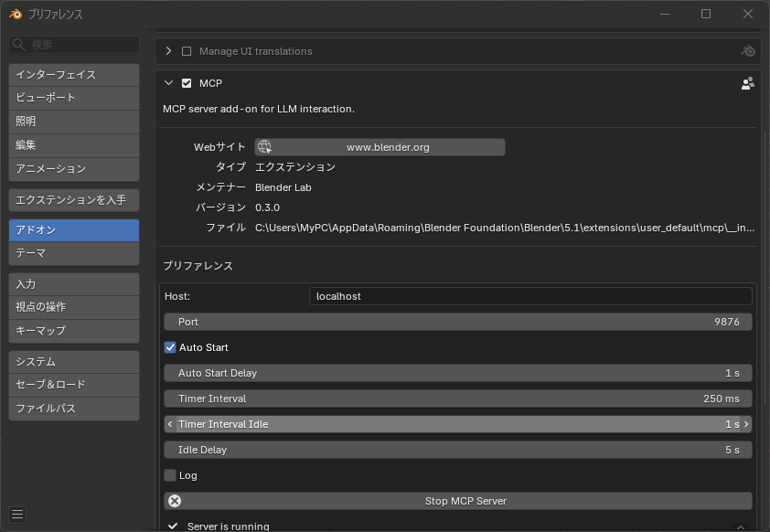Screen dimensions: 770x532
Task: Open the hamburger menu at bottom left
Action: tap(17, 514)
